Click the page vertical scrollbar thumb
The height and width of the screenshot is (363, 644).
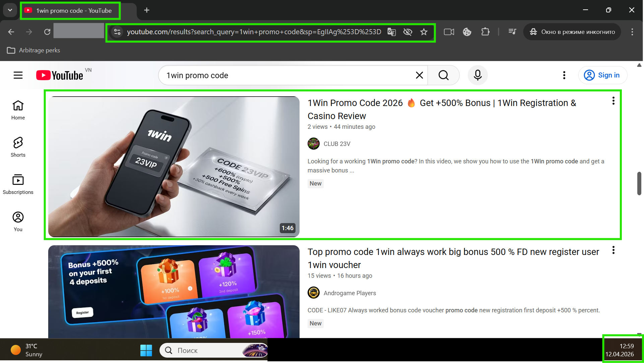(639, 183)
